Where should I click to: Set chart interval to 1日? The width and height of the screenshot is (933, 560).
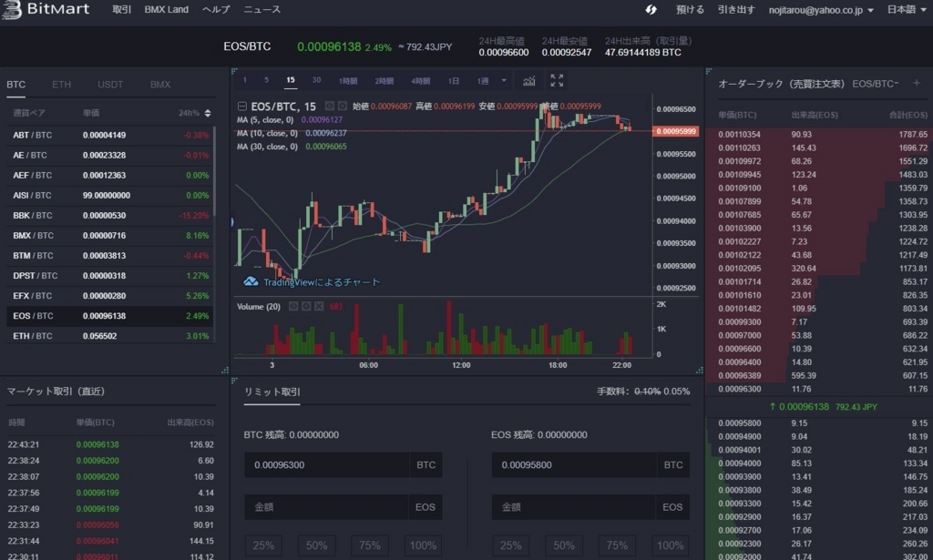454,81
